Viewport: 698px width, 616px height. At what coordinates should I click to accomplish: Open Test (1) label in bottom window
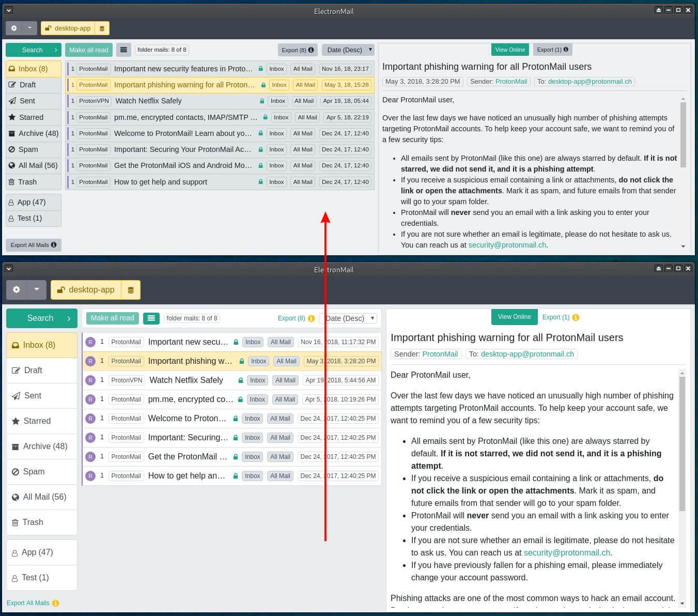coord(42,578)
